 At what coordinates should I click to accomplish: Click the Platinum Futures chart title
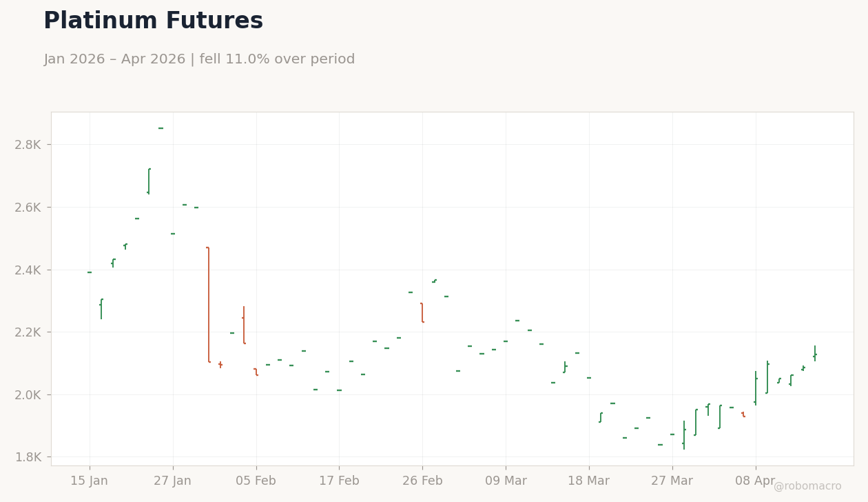point(153,21)
